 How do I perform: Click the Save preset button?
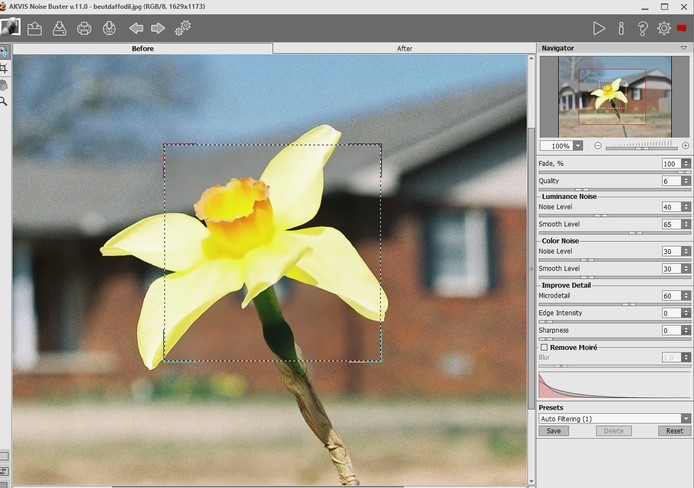point(553,431)
